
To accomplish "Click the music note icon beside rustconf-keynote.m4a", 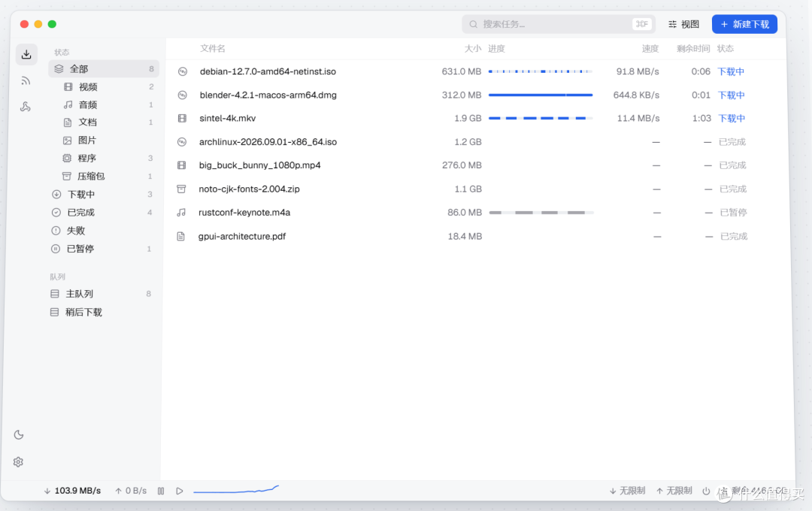I will pyautogui.click(x=180, y=212).
